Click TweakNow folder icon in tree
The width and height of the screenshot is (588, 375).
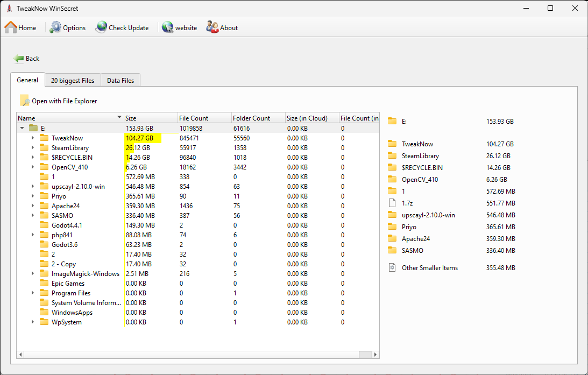[44, 138]
